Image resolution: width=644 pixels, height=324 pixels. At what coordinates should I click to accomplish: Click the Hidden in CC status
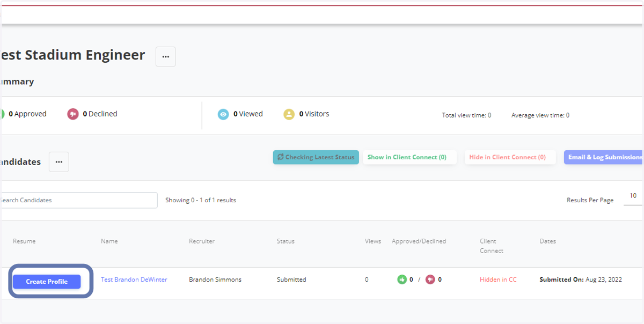point(498,279)
